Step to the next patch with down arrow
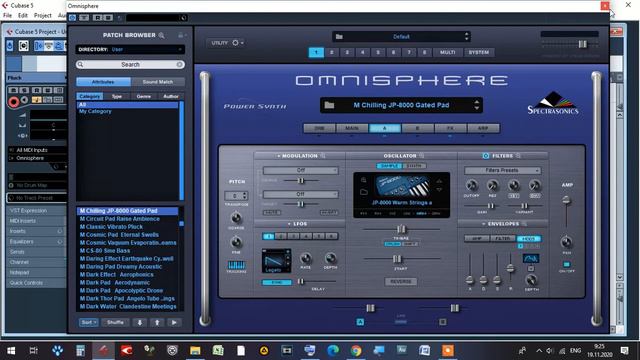This screenshot has width=640, height=360. (x=140, y=322)
